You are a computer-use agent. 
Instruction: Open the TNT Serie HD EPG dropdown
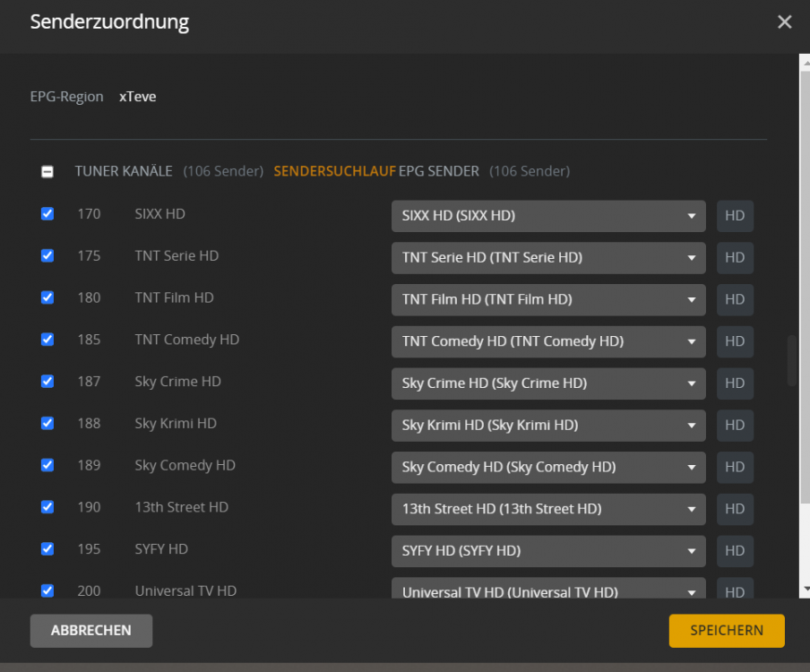[x=548, y=258]
